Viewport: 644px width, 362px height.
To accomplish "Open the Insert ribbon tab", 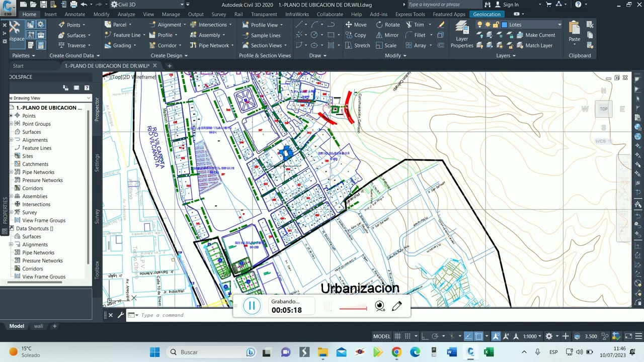I will 50,14.
